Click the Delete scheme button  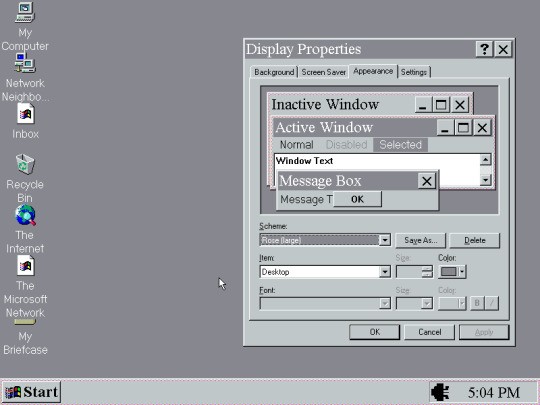coord(475,240)
